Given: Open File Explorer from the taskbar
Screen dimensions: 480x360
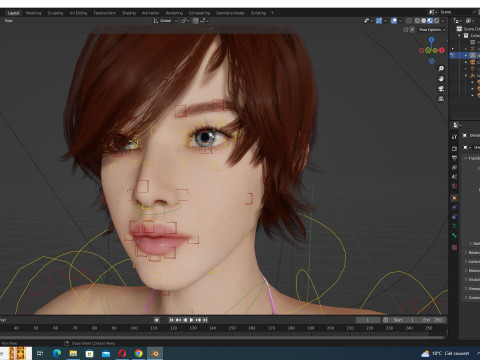Looking at the screenshot, I should (73, 353).
